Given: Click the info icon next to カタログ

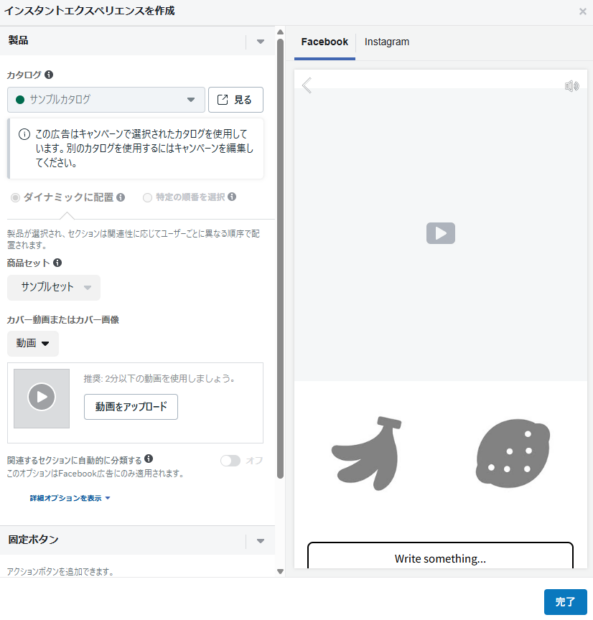Looking at the screenshot, I should [49, 74].
